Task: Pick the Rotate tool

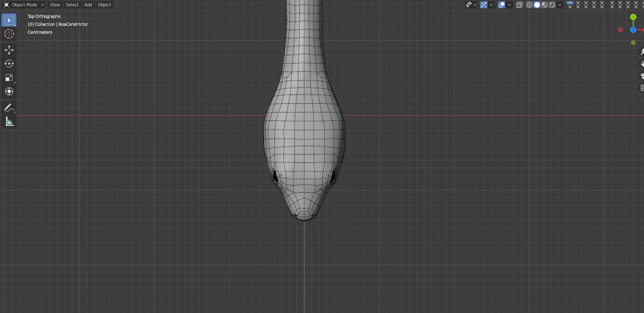Action: point(9,64)
